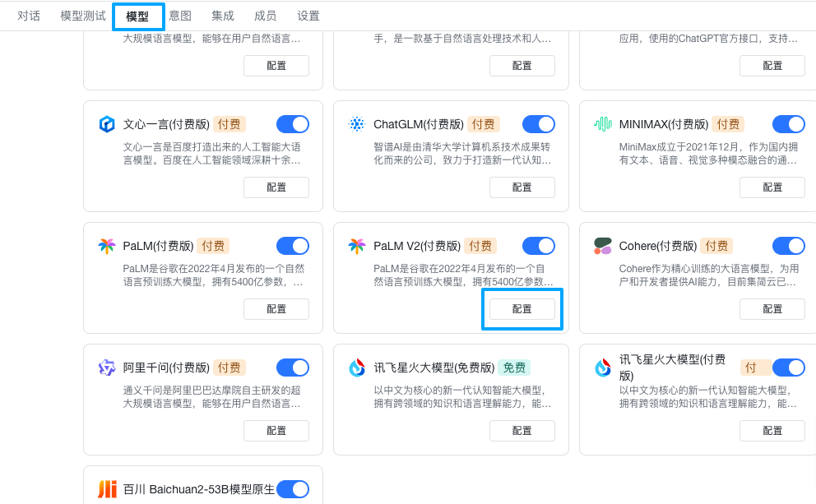Configure the PaLM(付费版) model

(276, 309)
